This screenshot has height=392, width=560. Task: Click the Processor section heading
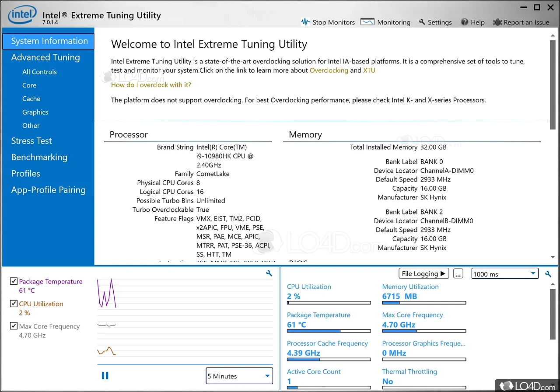click(129, 135)
